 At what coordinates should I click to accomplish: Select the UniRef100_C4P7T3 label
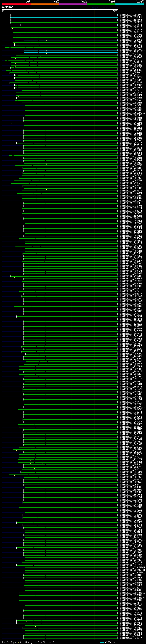tap(131, 60)
